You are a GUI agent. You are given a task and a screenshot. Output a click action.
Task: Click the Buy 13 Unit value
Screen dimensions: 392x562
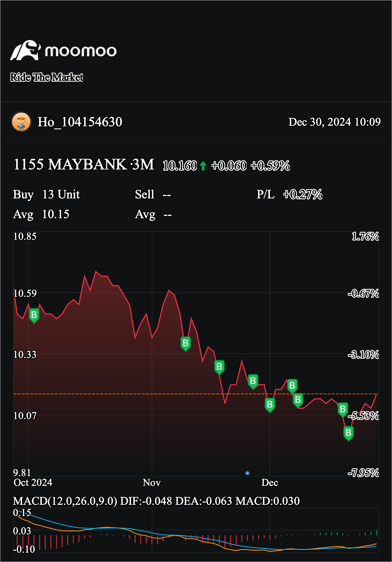coord(61,194)
